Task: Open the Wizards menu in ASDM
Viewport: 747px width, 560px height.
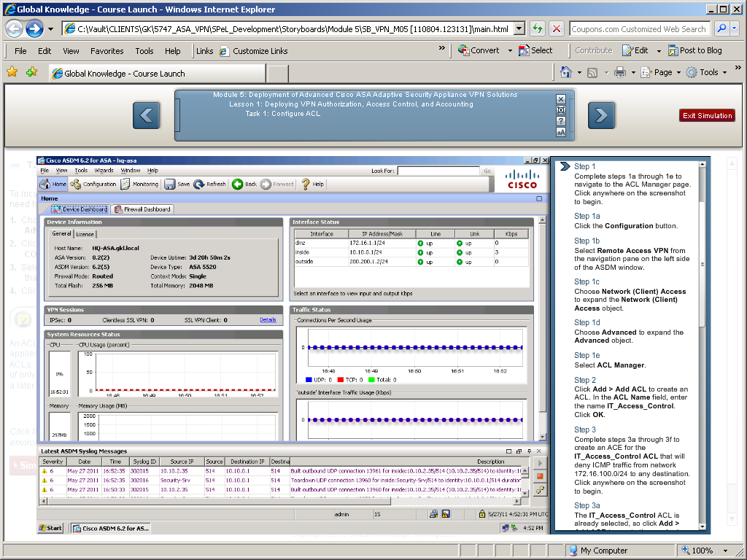Action: click(104, 171)
